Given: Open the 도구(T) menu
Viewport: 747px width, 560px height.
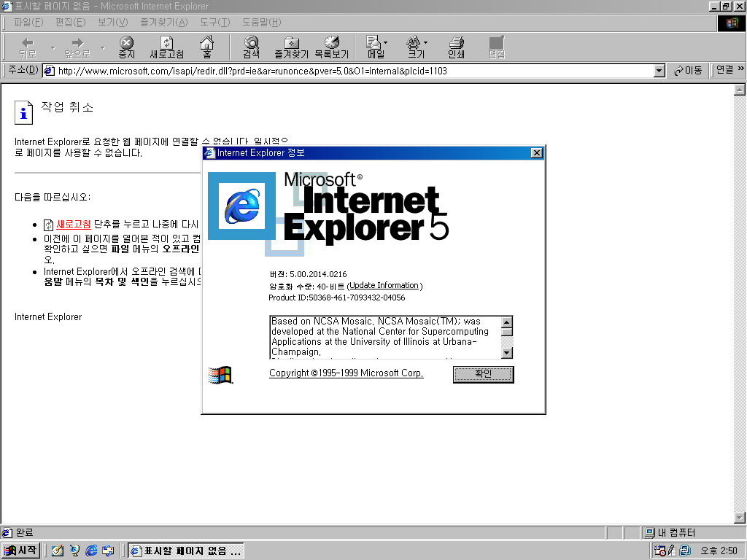Looking at the screenshot, I should tap(214, 23).
